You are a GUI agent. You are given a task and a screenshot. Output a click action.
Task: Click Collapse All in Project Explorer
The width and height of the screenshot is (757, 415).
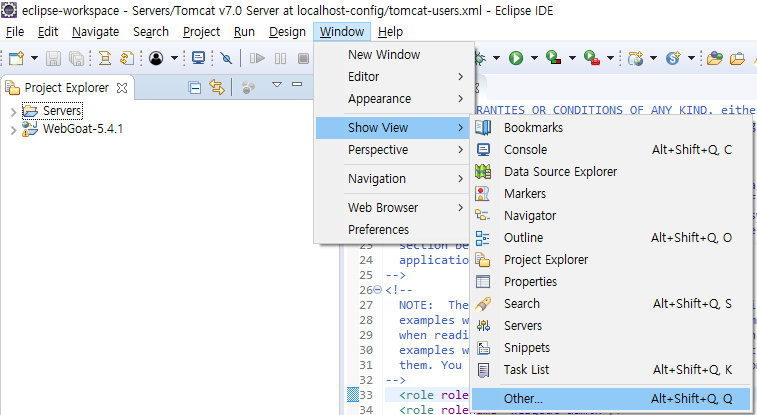tap(195, 88)
